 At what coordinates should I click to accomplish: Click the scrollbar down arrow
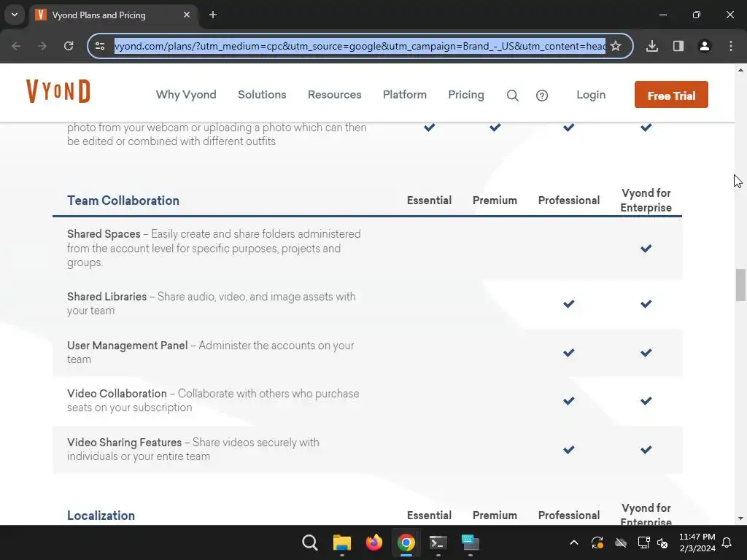tap(740, 518)
